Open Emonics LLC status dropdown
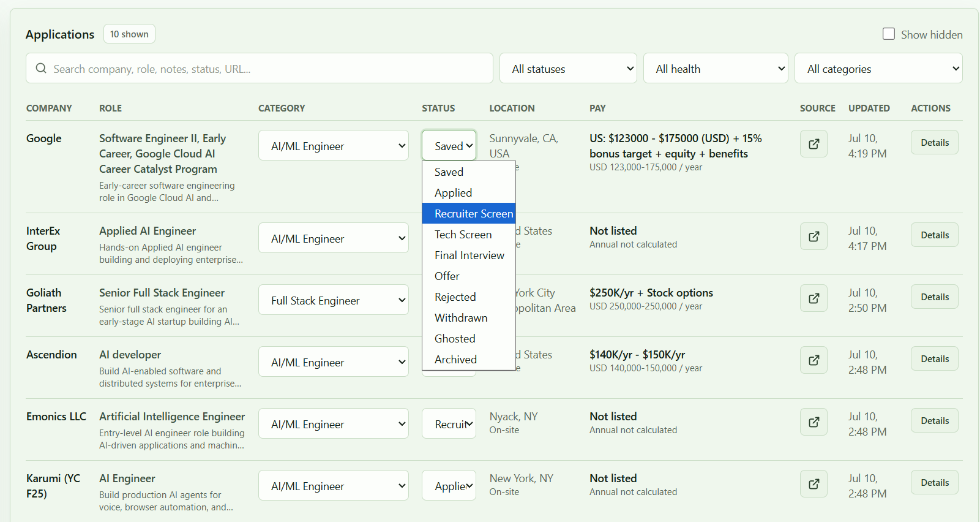 tap(449, 423)
